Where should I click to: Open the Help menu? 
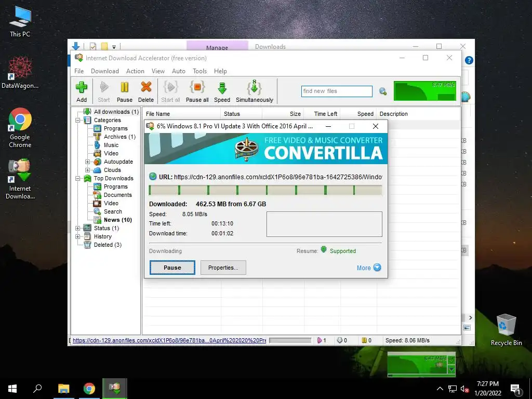coord(220,71)
